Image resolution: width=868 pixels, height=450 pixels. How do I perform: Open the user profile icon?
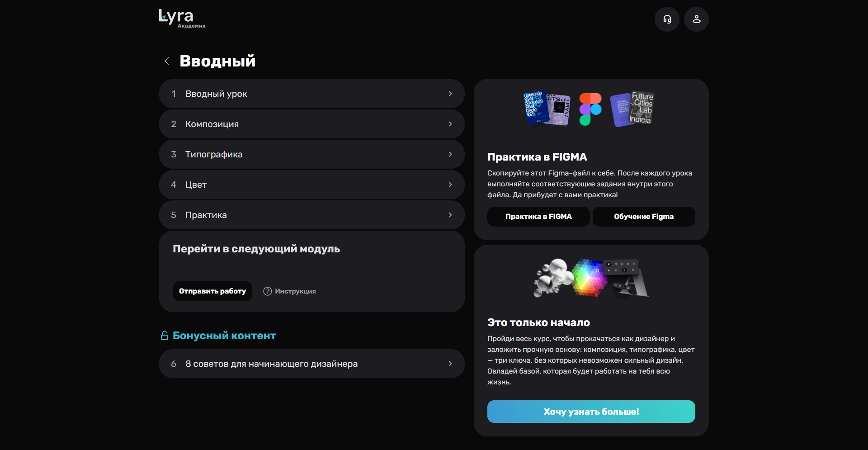click(696, 19)
